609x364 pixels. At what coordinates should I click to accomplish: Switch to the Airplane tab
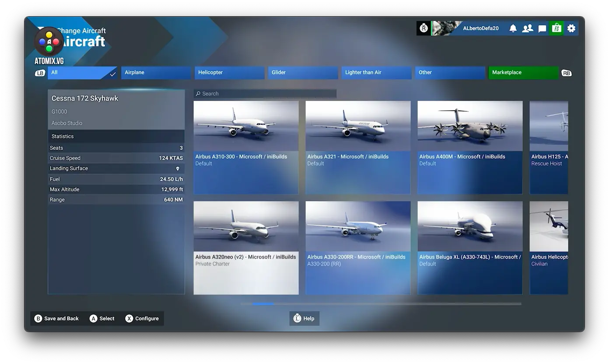coord(156,73)
